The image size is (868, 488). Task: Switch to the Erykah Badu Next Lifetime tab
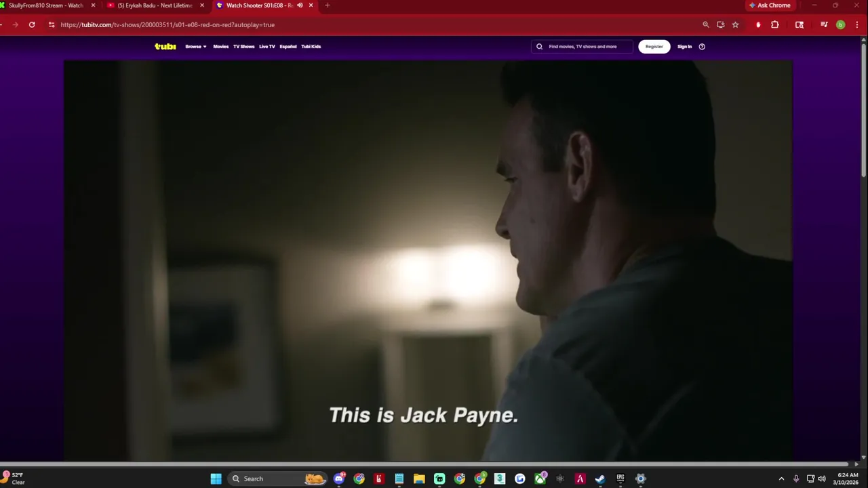(x=155, y=5)
